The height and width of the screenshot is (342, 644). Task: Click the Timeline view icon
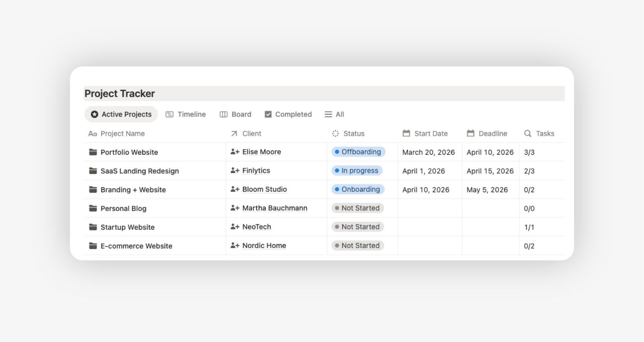tap(169, 114)
